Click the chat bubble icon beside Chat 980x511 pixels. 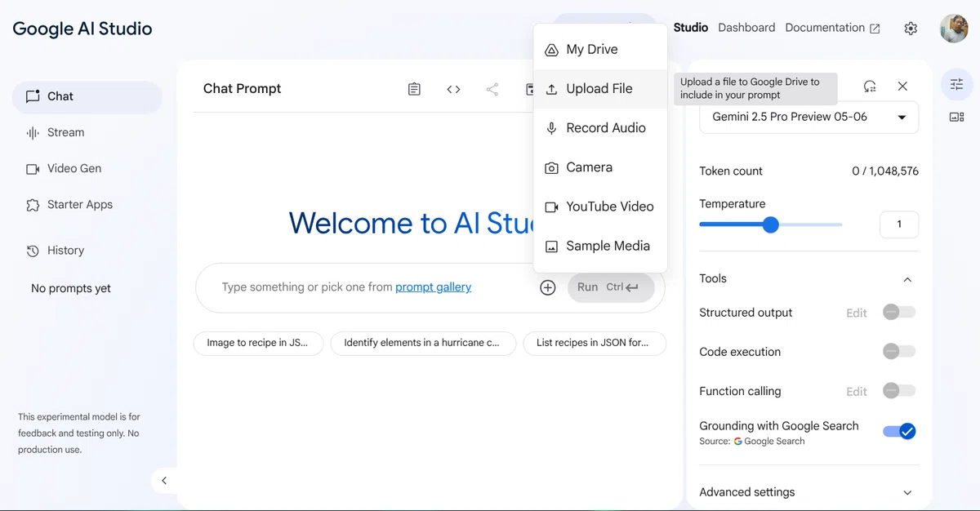coord(33,96)
